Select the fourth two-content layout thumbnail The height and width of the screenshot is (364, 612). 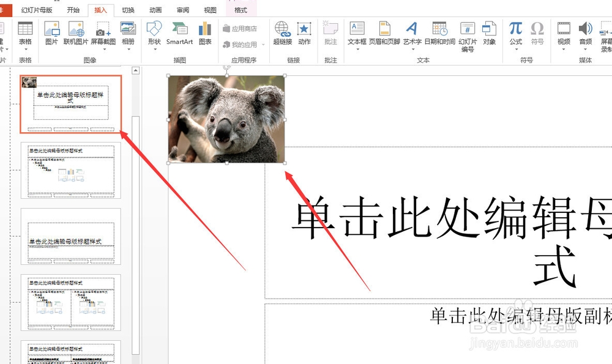pyautogui.click(x=71, y=303)
